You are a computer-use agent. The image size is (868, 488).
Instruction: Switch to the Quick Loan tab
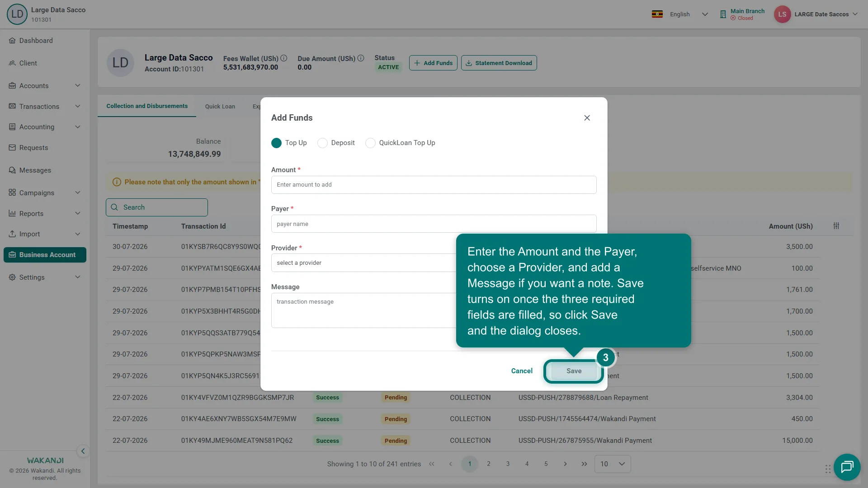pos(220,107)
